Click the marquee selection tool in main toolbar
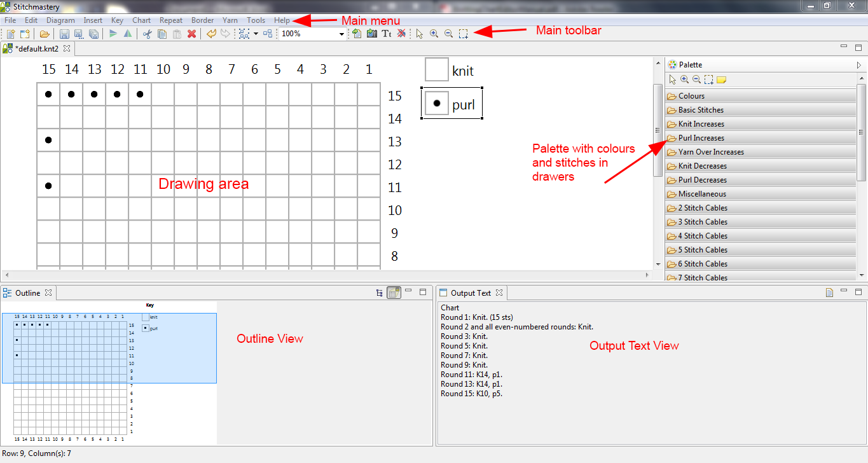The width and height of the screenshot is (868, 463). (464, 34)
